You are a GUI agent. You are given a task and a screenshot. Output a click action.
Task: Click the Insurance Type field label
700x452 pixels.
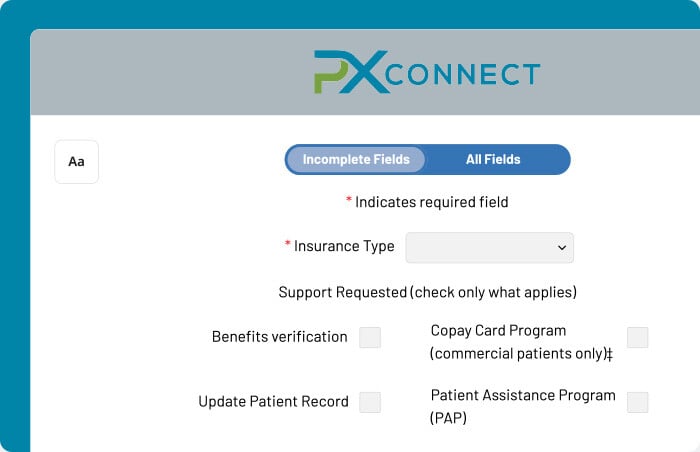[344, 246]
